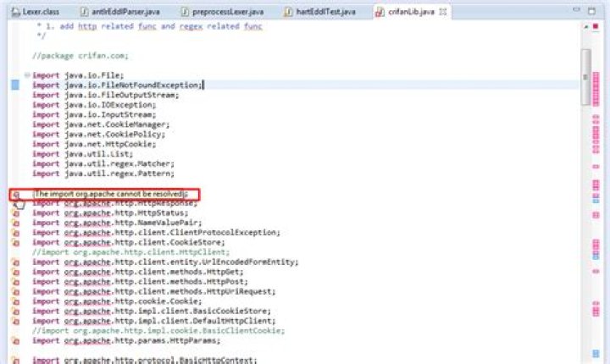Click the vertical scrollbar thumb
The height and width of the screenshot is (364, 610).
point(585,77)
